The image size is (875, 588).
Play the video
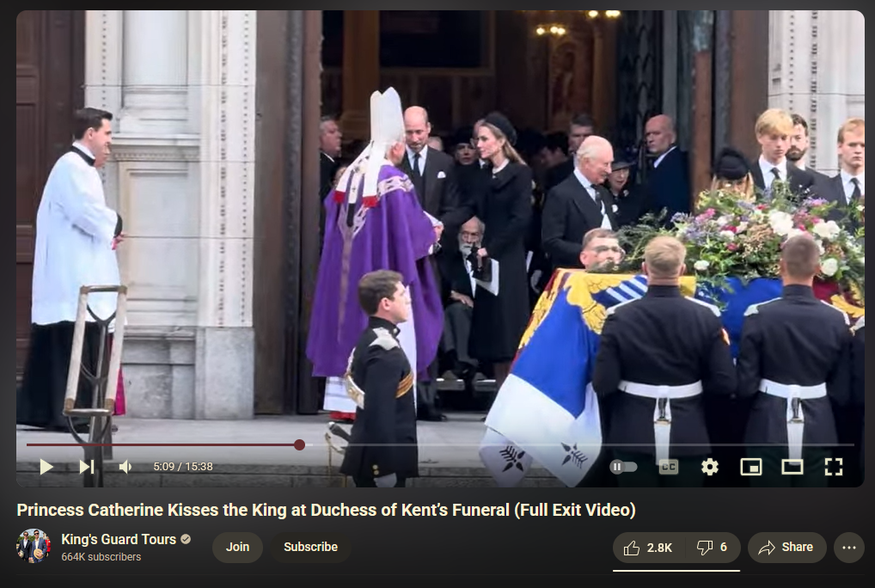46,467
